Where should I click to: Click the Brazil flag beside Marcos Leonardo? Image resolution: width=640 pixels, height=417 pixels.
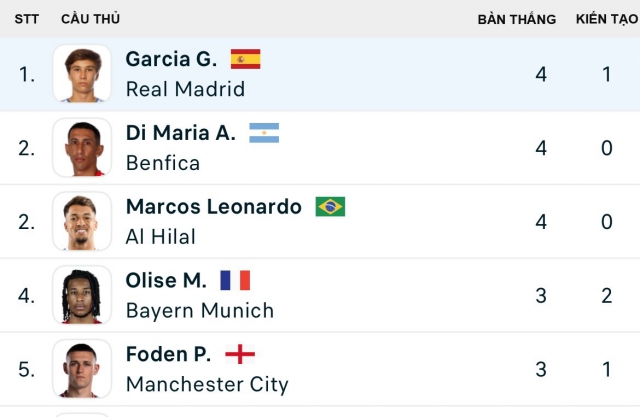coord(330,206)
